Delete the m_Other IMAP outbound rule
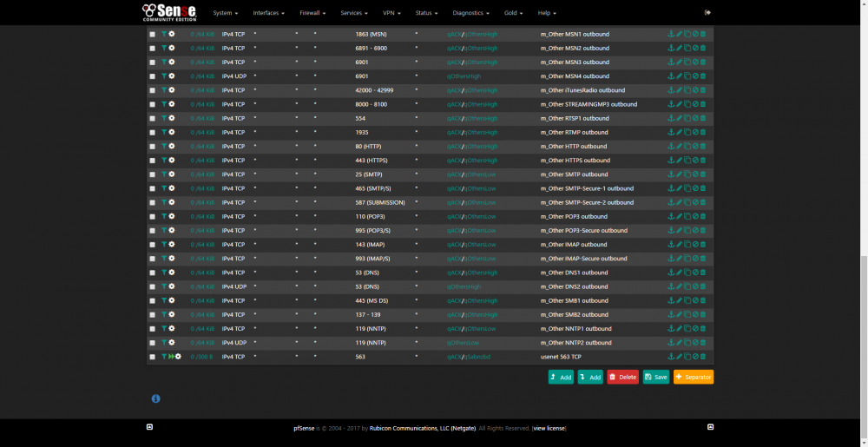The height and width of the screenshot is (447, 868). pos(703,245)
